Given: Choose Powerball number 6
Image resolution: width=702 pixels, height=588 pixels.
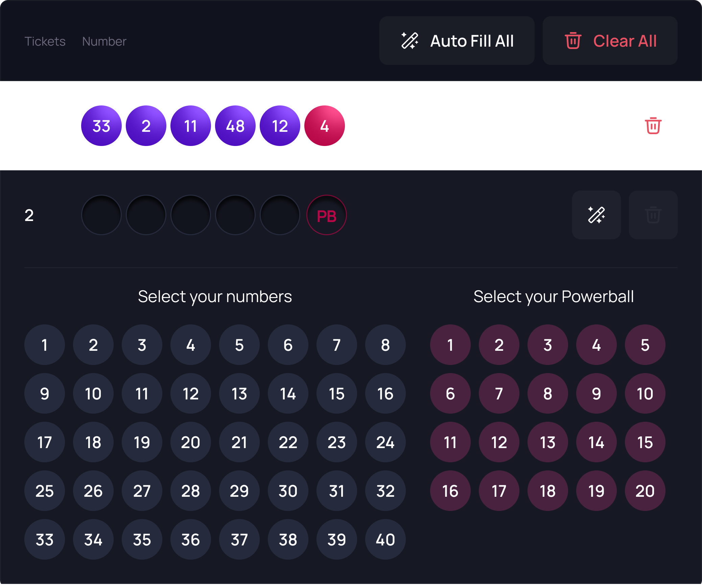Looking at the screenshot, I should tap(450, 394).
